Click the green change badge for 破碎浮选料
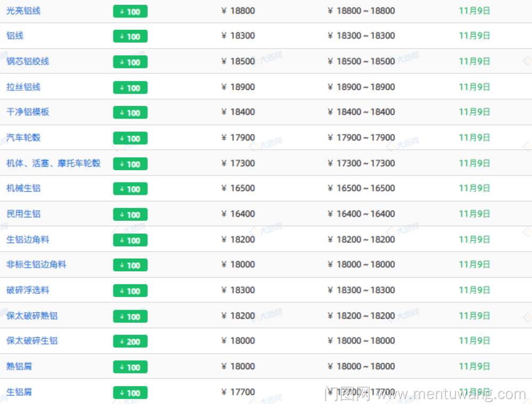The height and width of the screenshot is (407, 532). click(x=130, y=290)
